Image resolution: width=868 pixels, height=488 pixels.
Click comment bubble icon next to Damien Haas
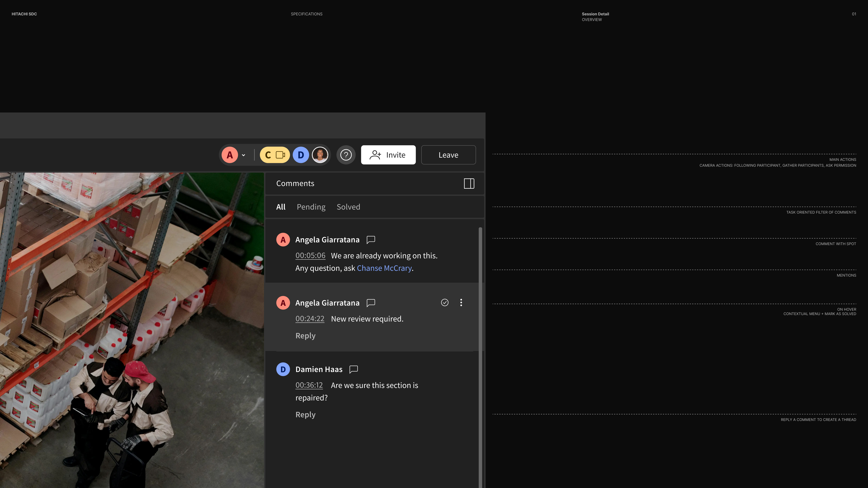coord(354,369)
